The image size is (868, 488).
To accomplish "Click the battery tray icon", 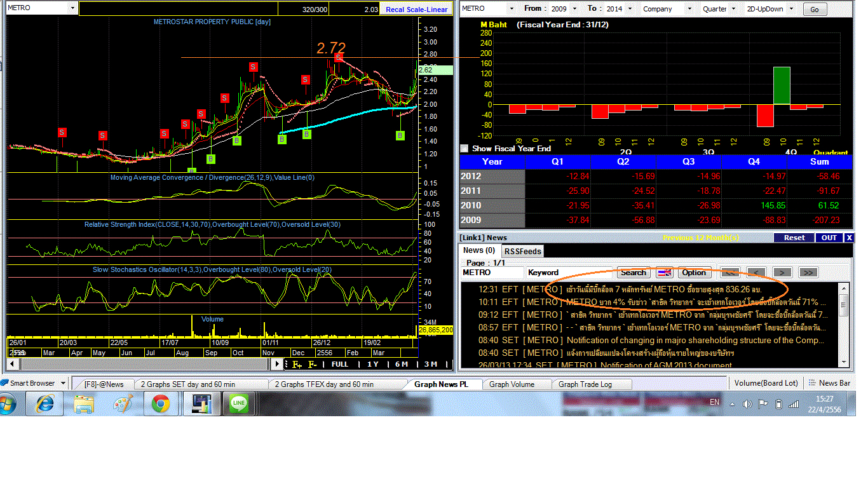I will click(778, 404).
